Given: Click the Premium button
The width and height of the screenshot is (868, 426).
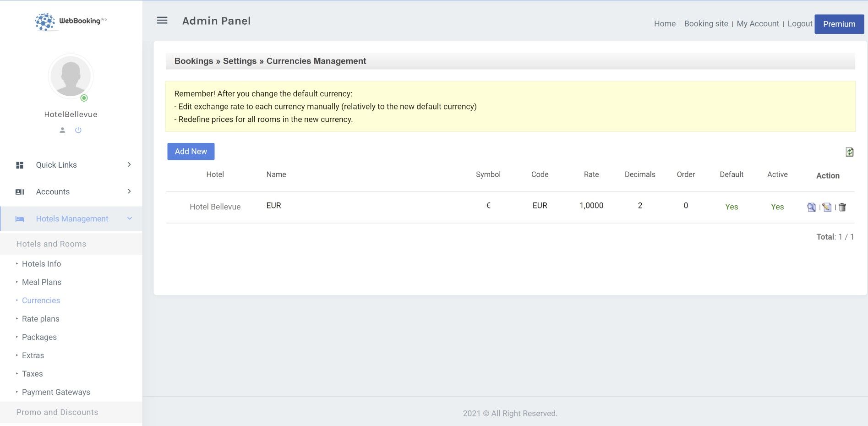Looking at the screenshot, I should pyautogui.click(x=839, y=24).
